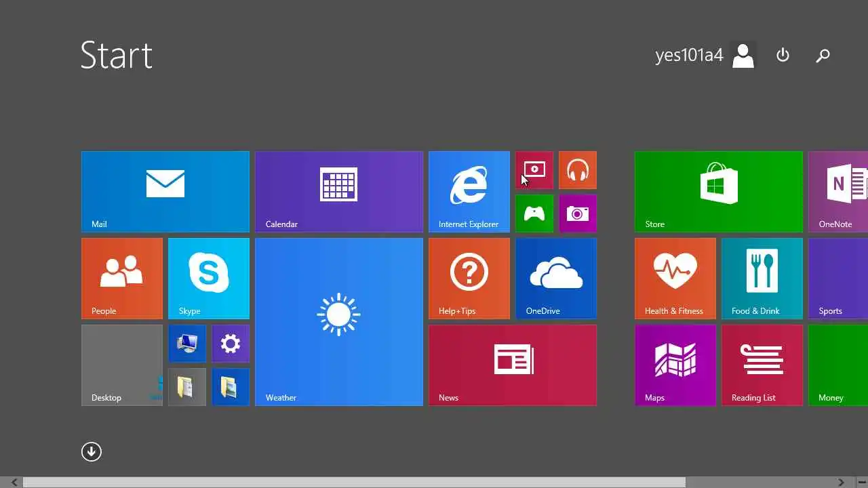Click the horizontal scrollbar thumb
The image size is (868, 488).
354,483
